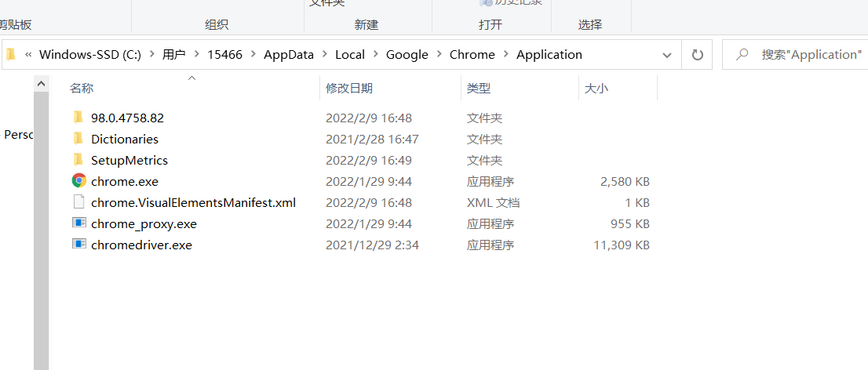The image size is (868, 370).
Task: Select the Dictionaries folder icon
Action: click(x=78, y=138)
